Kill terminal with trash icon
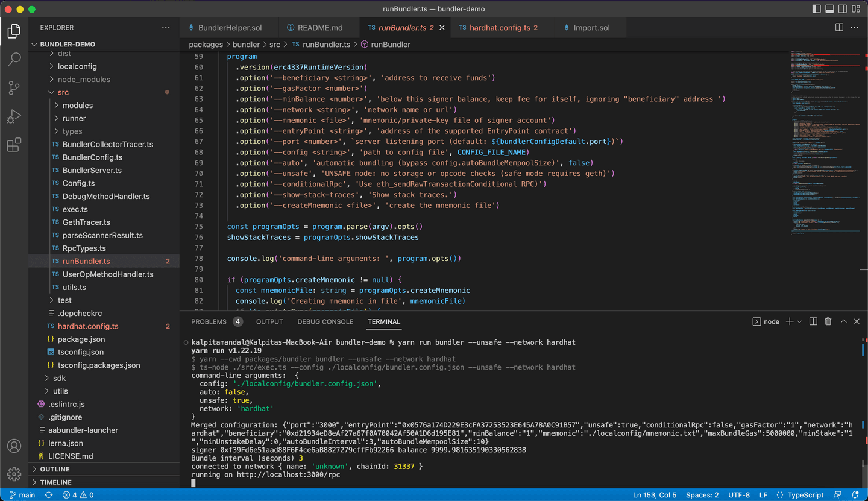 click(828, 321)
